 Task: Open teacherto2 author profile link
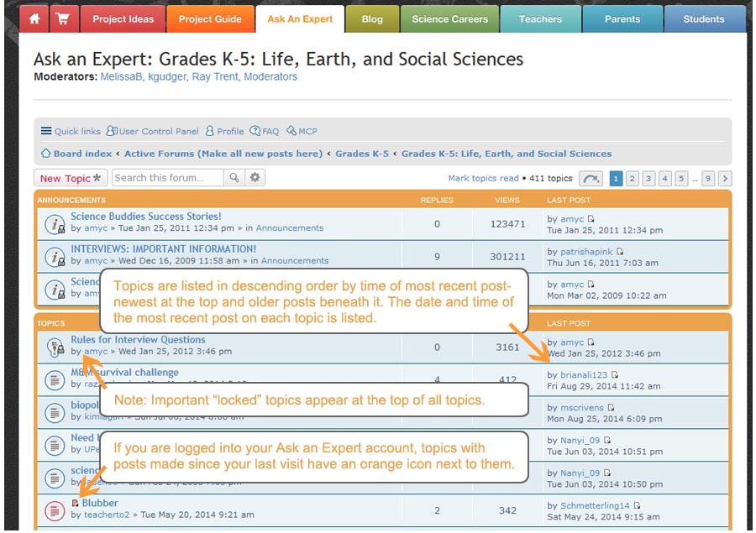coord(107,515)
